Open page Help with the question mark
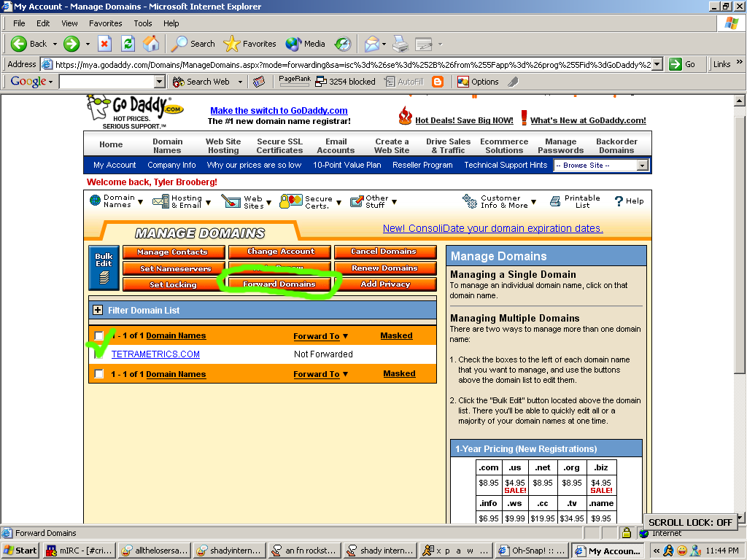The image size is (747, 560). click(x=629, y=201)
